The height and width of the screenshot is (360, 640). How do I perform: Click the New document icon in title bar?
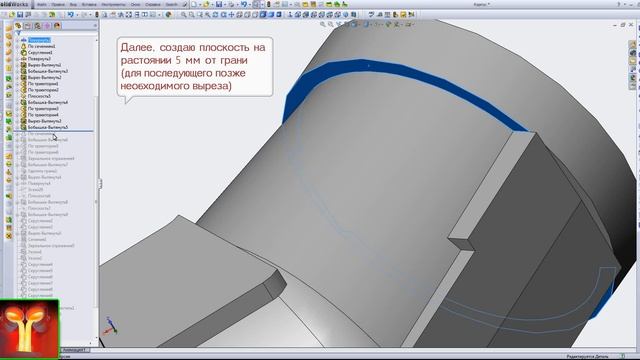coord(194,4)
